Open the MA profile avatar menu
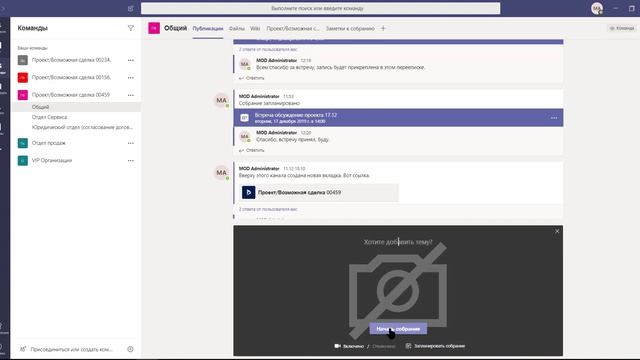 [597, 8]
